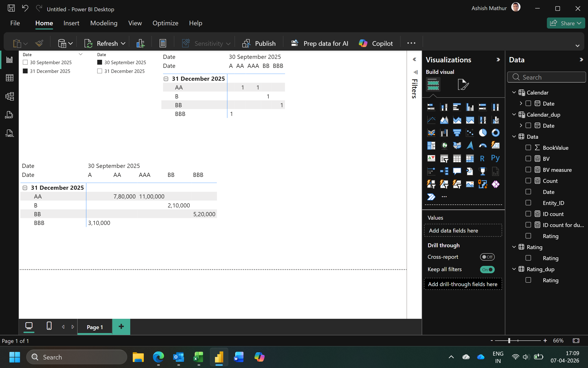588x368 pixels.
Task: Switch to mobile layout icon
Action: pos(49,326)
